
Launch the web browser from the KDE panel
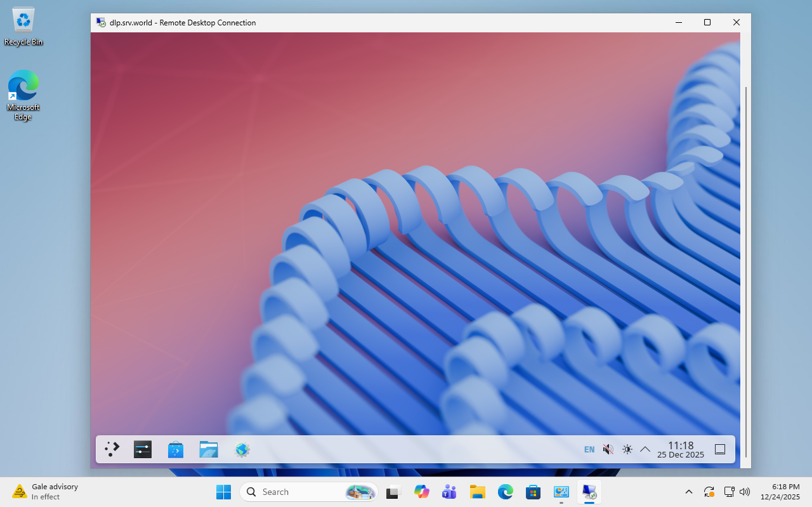point(242,449)
